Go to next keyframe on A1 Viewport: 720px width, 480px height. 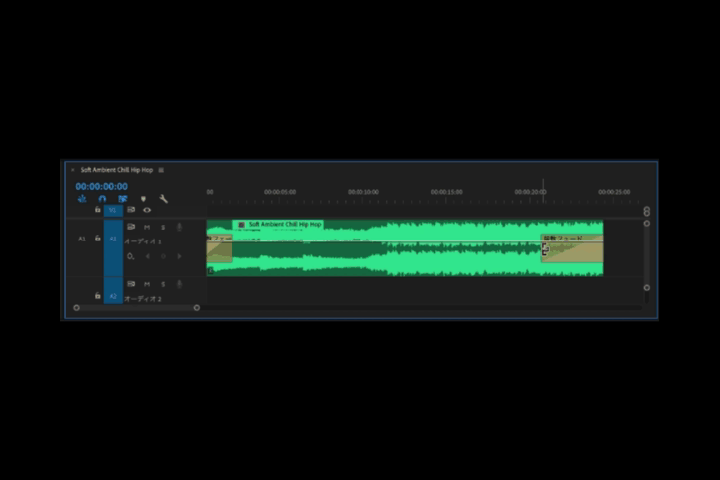pos(179,256)
